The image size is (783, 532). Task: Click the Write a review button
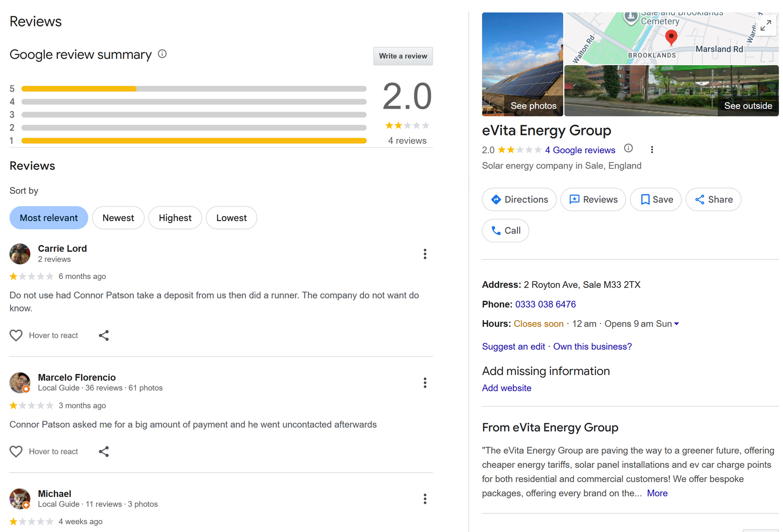[403, 56]
